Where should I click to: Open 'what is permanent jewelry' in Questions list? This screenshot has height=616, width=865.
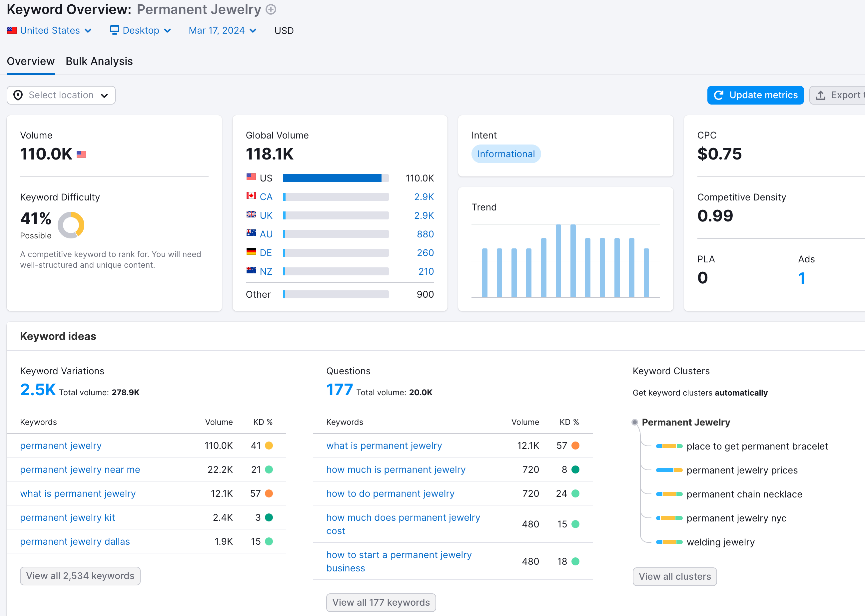[384, 446]
